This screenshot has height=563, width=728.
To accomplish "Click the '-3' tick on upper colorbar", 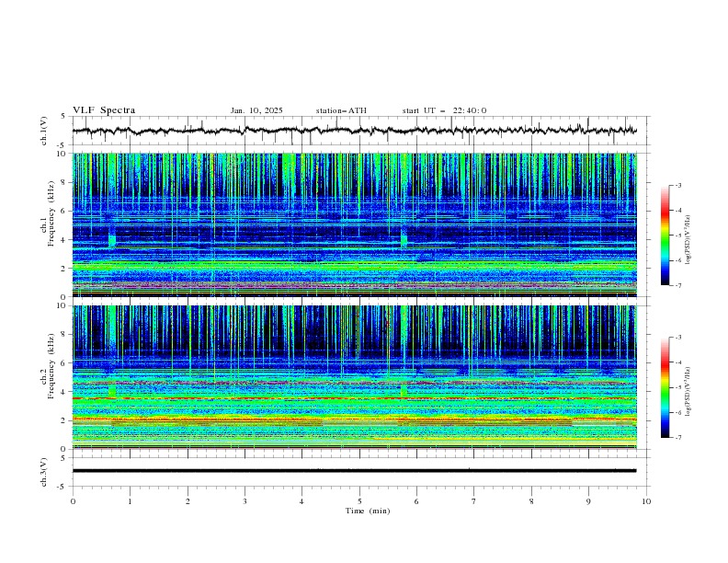I will 677,185.
